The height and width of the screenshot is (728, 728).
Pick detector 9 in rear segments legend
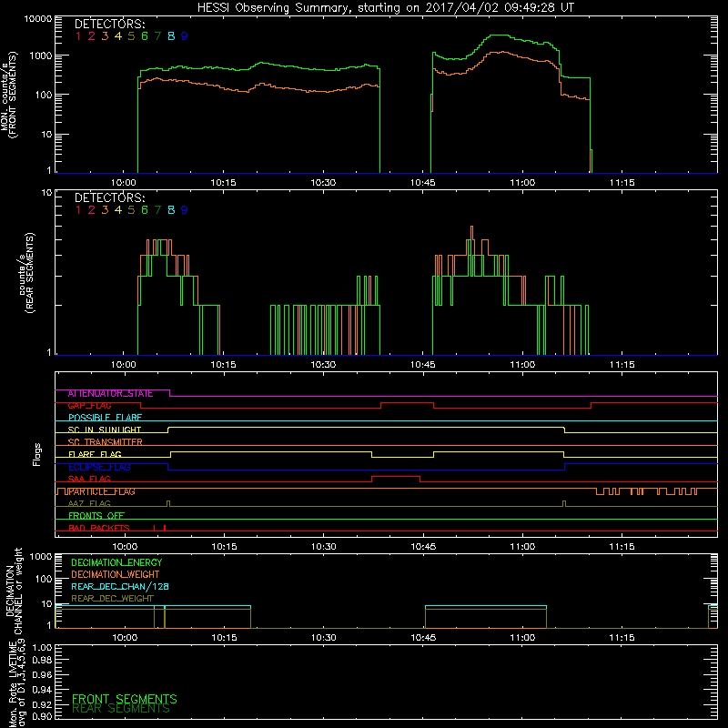tap(185, 210)
